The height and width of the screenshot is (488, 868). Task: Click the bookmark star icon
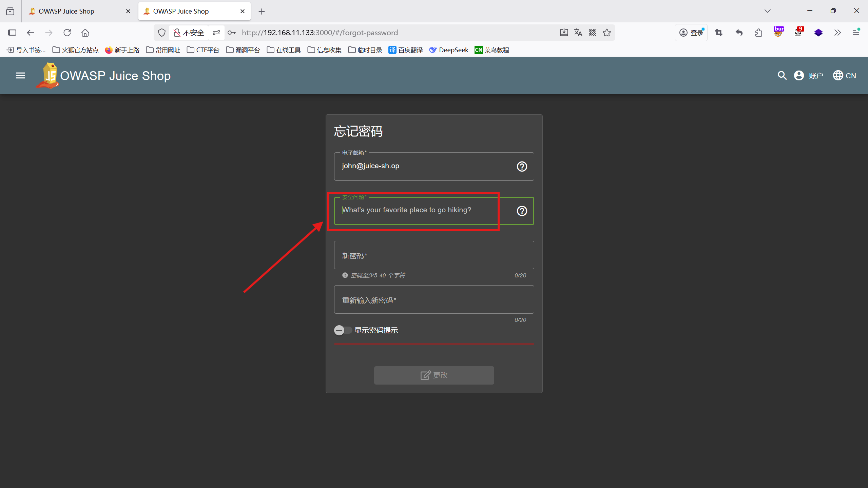(607, 33)
